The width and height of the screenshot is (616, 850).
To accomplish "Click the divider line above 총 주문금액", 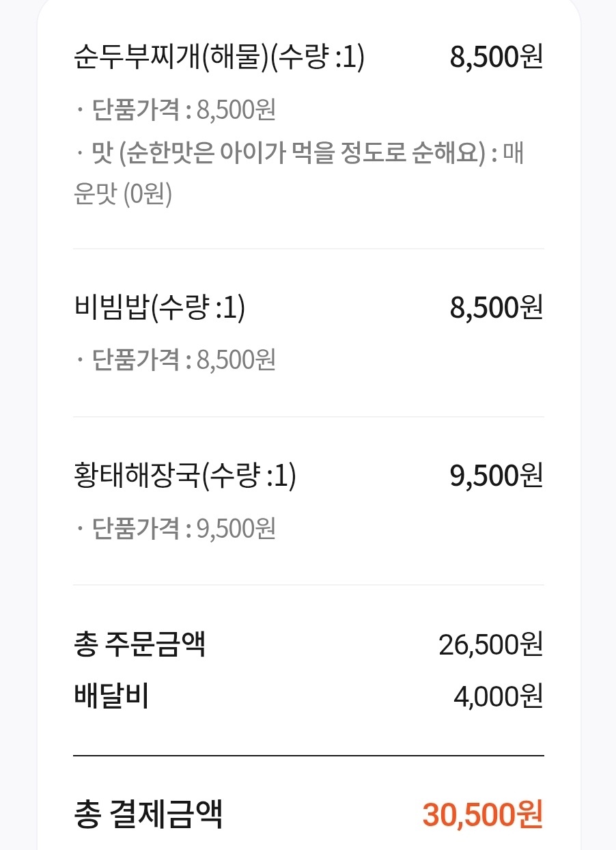I will pyautogui.click(x=308, y=585).
